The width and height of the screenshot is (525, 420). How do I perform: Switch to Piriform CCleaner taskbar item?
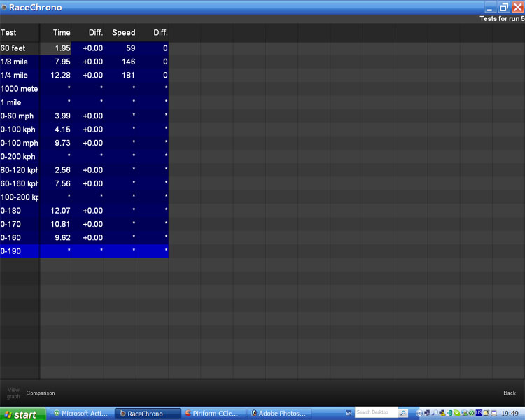click(213, 414)
